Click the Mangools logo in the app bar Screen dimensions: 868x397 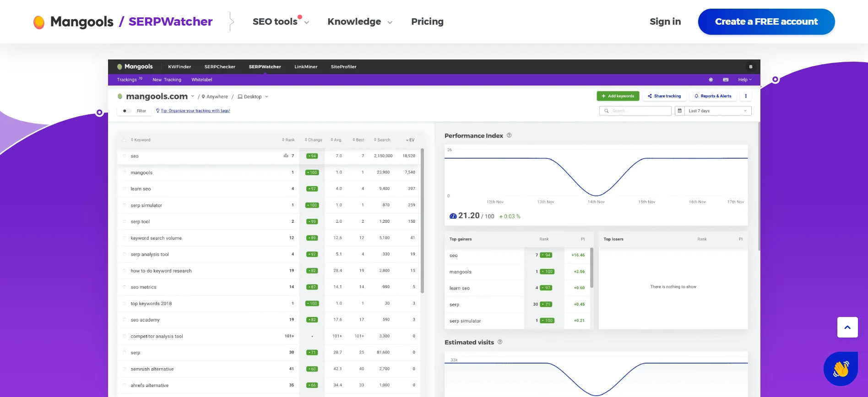[135, 67]
